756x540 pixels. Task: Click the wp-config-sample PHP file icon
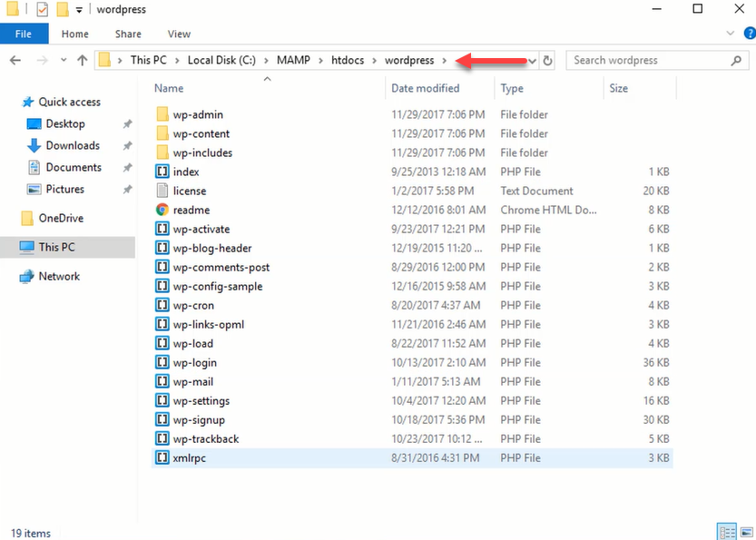tap(163, 286)
